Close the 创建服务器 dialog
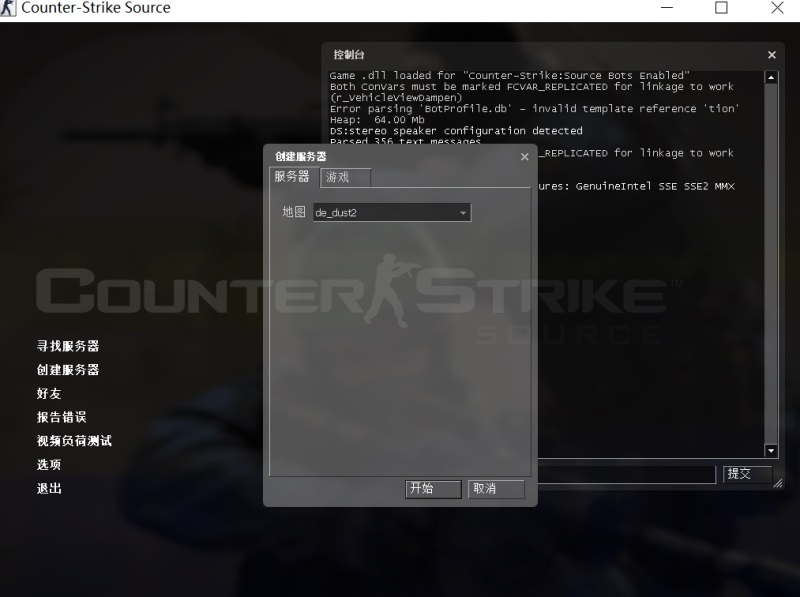This screenshot has width=800, height=597. [x=524, y=157]
